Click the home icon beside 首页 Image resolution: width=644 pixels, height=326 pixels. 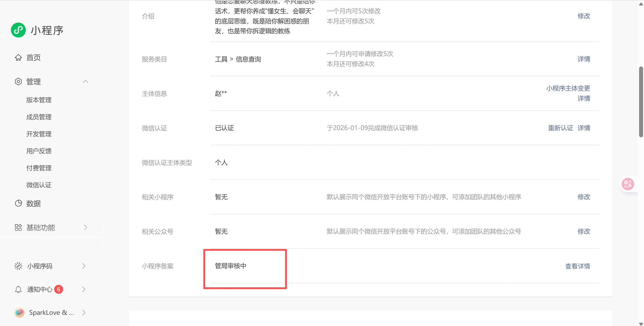(18, 58)
